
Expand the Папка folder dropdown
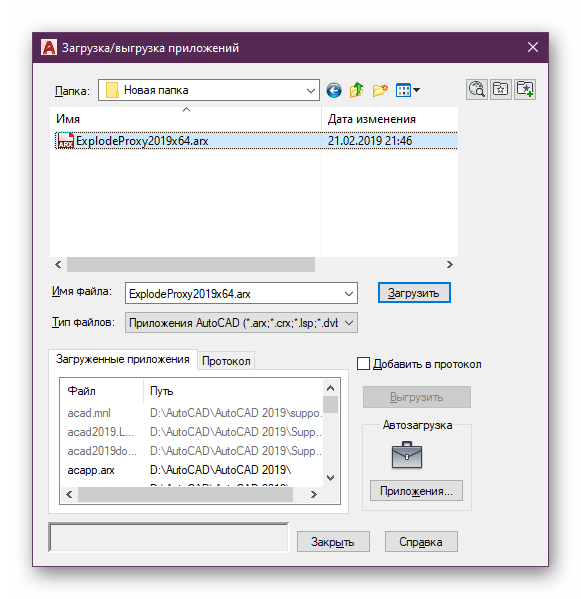(311, 91)
